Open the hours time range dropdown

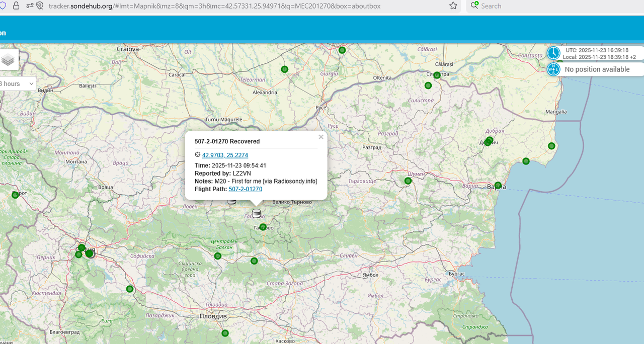pos(18,83)
